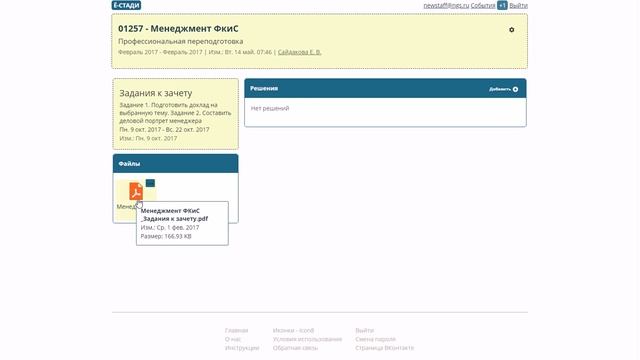This screenshot has height=360, width=640.
Task: Click Профессиональная переподготовка subtitle
Action: pyautogui.click(x=180, y=41)
